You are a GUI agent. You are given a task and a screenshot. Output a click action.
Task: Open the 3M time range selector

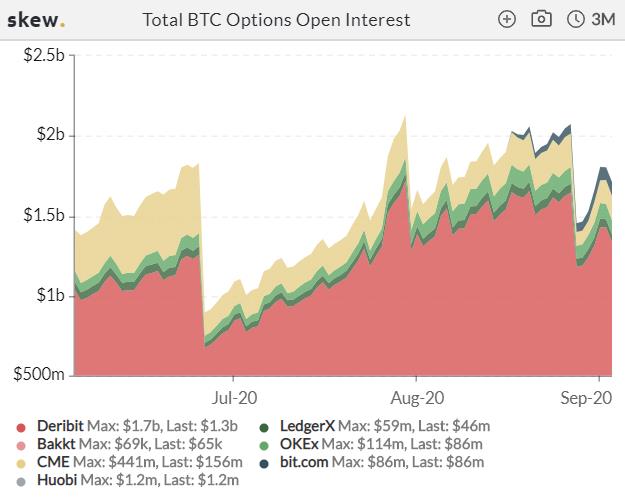[603, 19]
